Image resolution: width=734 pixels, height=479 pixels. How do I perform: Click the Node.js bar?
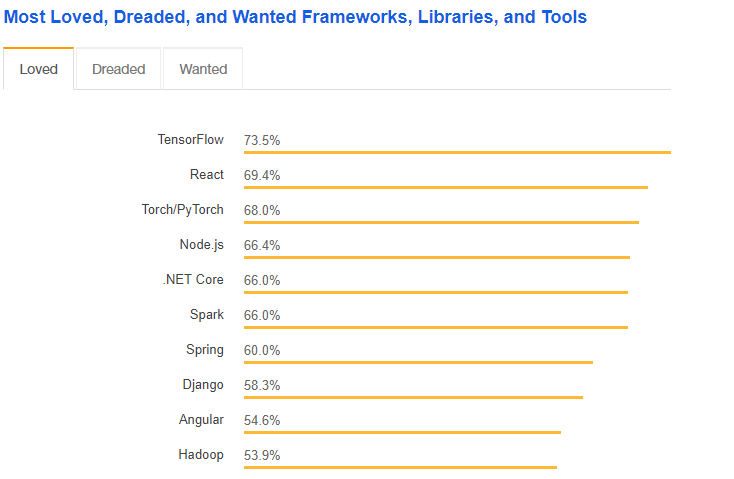coord(436,257)
